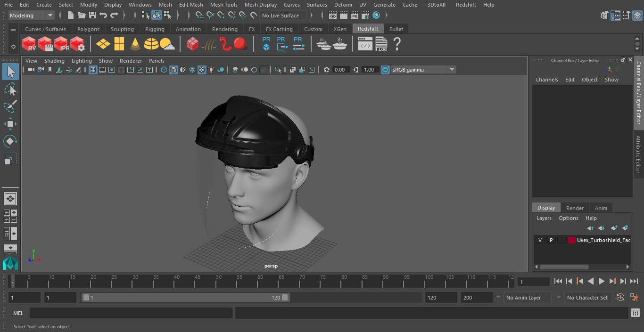The image size is (644, 332).
Task: Click layer editor horizontal scrollbar
Action: [x=564, y=267]
